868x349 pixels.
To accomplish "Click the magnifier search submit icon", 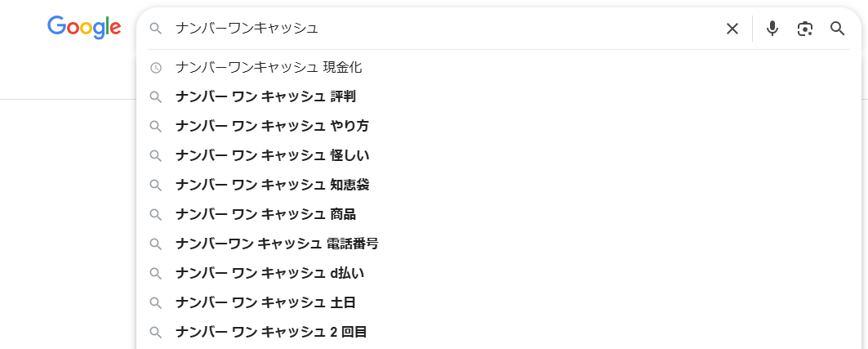I will tap(837, 29).
